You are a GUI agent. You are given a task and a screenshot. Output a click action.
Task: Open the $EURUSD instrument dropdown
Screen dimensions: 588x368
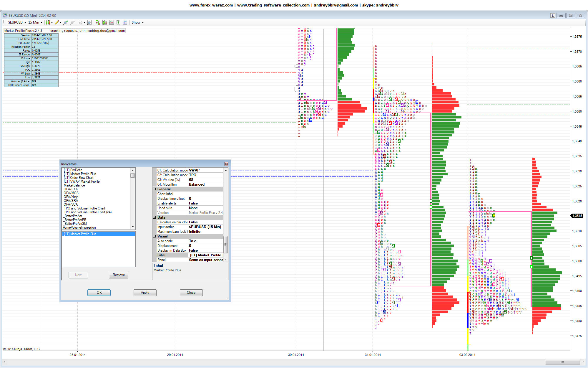17,22
